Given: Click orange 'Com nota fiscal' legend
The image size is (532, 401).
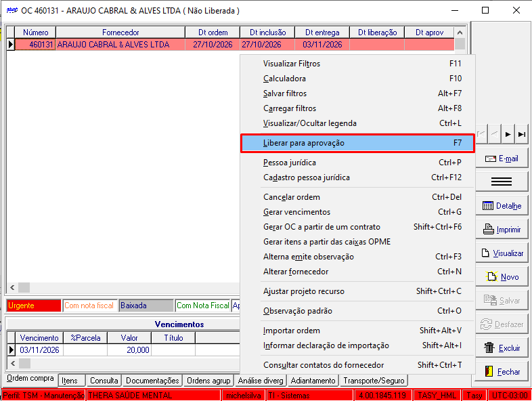Looking at the screenshot, I should coord(90,305).
